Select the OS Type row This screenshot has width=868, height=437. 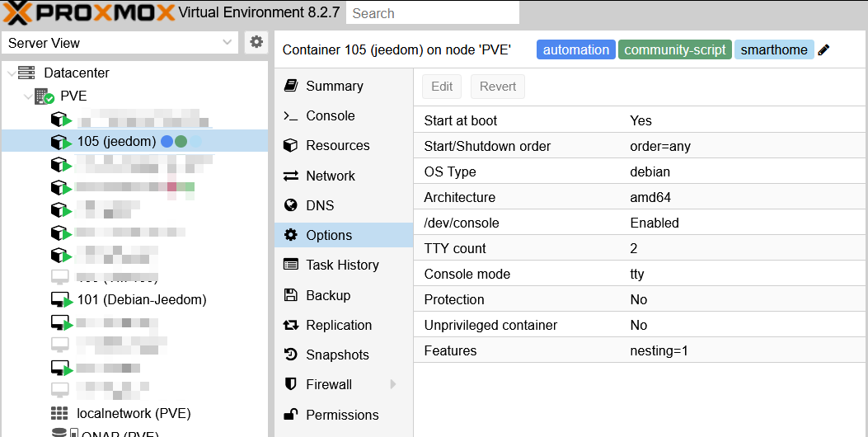coord(640,172)
